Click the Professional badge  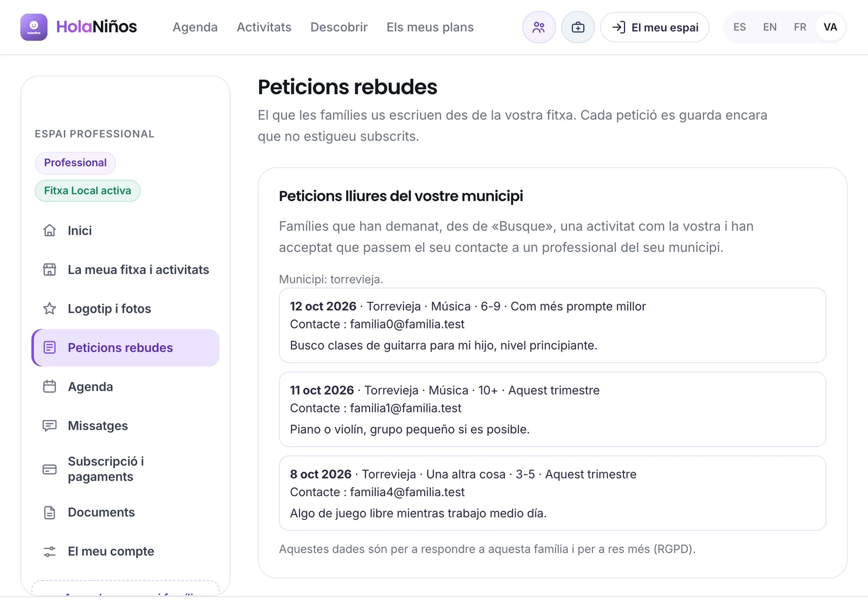[75, 163]
